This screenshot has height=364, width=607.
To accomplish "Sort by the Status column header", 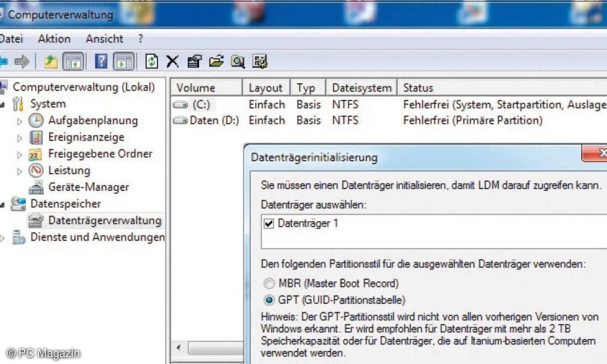I will [502, 88].
